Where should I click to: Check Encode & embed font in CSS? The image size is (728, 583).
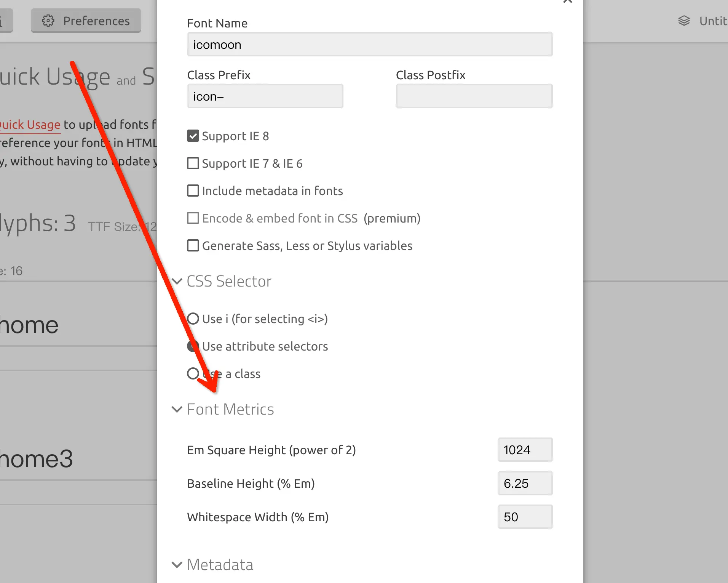click(x=193, y=218)
